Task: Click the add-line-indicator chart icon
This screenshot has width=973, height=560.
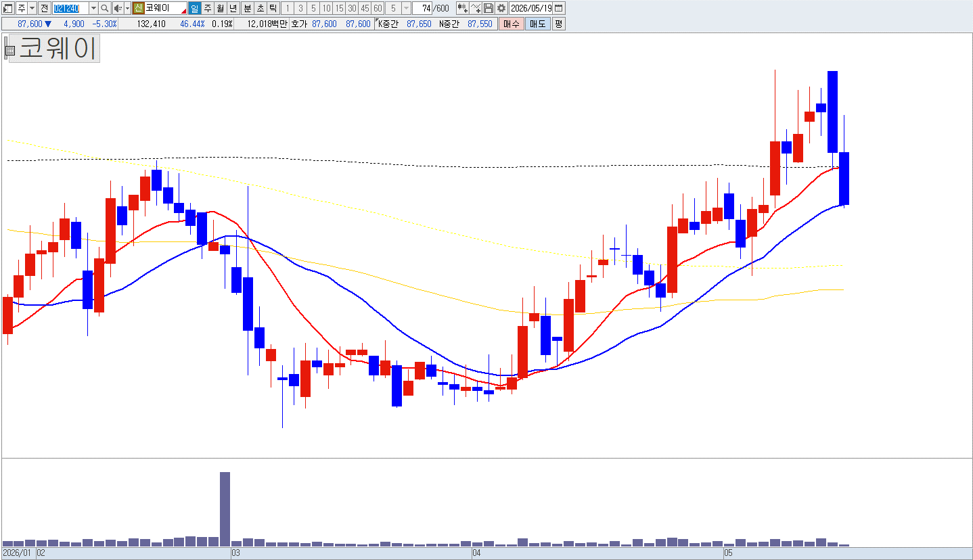Action: point(476,8)
